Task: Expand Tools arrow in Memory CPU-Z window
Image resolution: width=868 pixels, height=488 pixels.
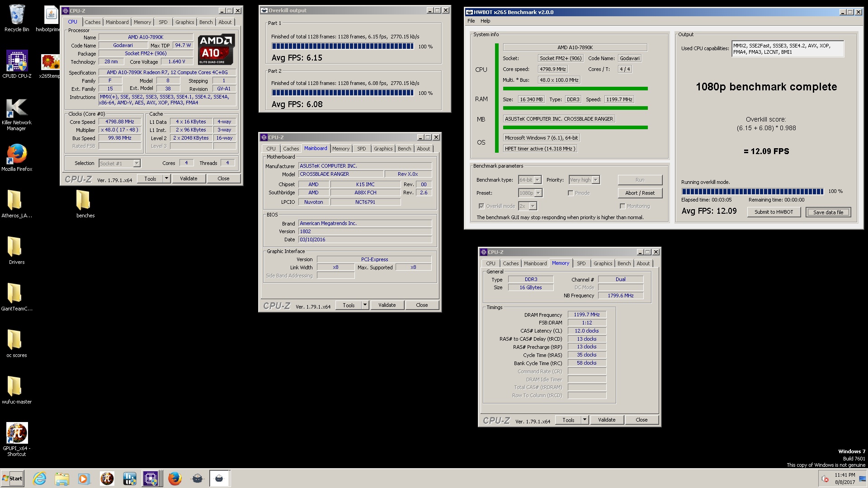Action: tap(585, 420)
